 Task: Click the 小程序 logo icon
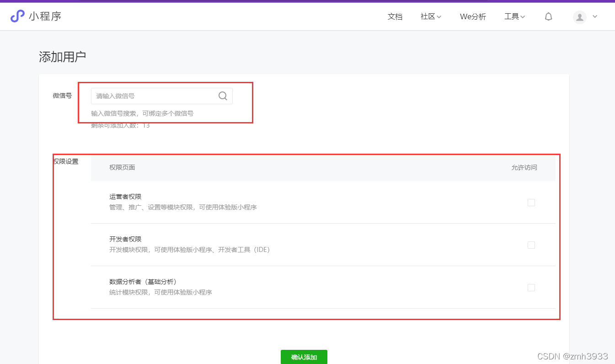(x=17, y=16)
